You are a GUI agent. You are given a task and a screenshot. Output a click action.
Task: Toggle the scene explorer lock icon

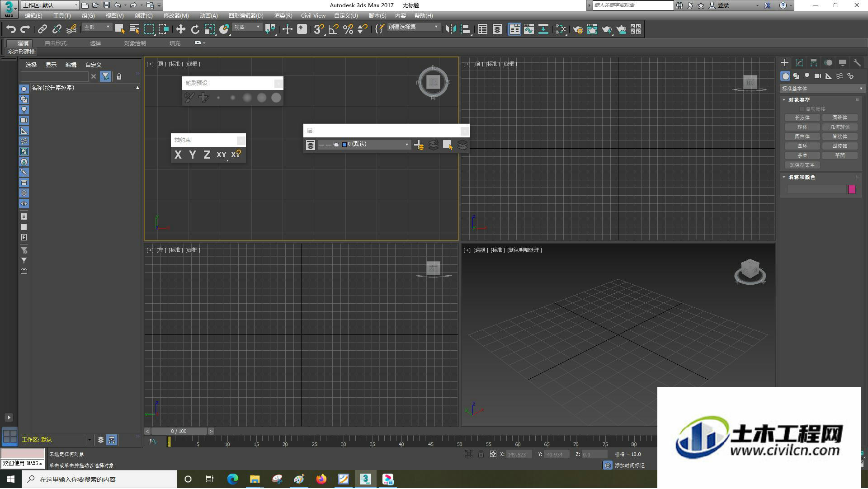point(119,77)
